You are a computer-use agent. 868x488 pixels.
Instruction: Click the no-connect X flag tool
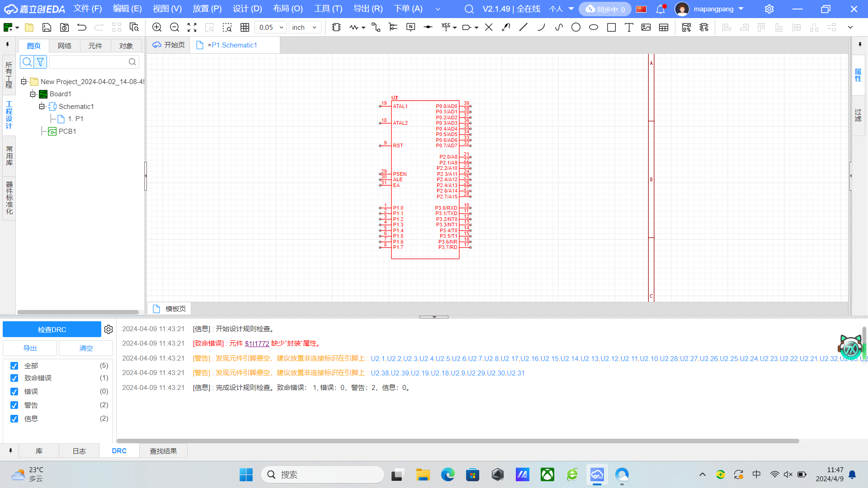pyautogui.click(x=489, y=28)
